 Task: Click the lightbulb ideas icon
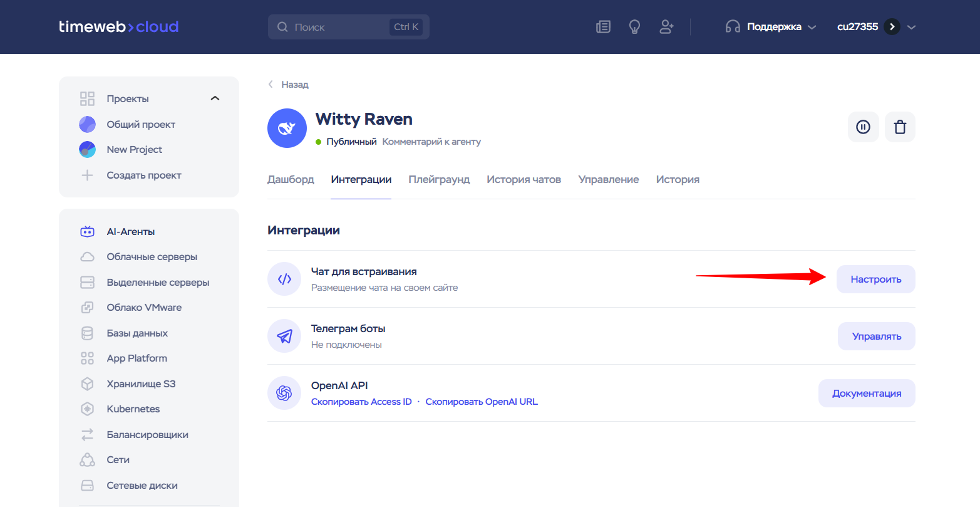click(x=634, y=27)
